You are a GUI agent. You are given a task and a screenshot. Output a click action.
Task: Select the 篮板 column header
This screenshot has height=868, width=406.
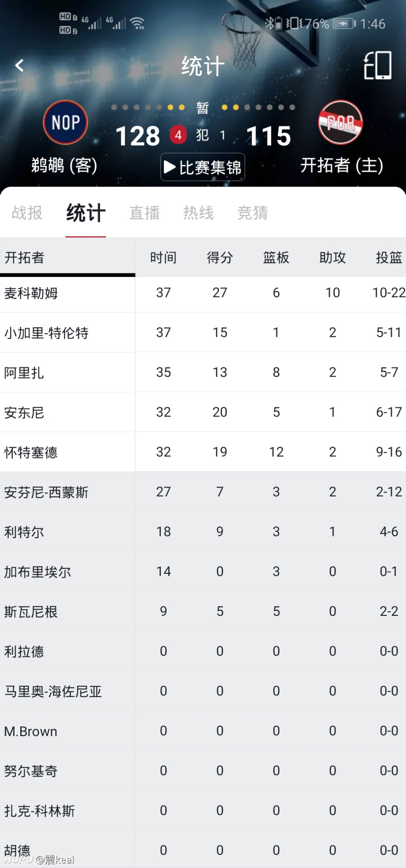coord(276,258)
